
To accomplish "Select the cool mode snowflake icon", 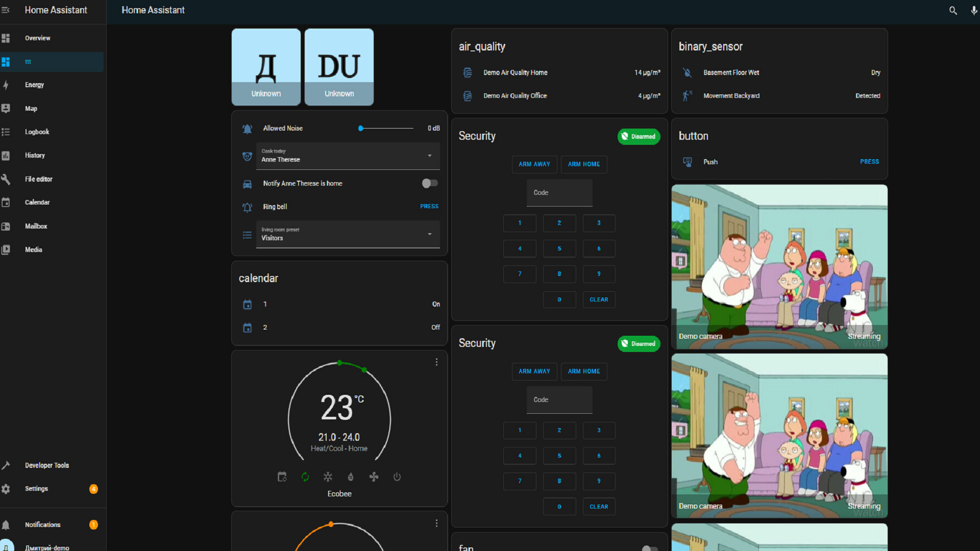I will pos(328,477).
